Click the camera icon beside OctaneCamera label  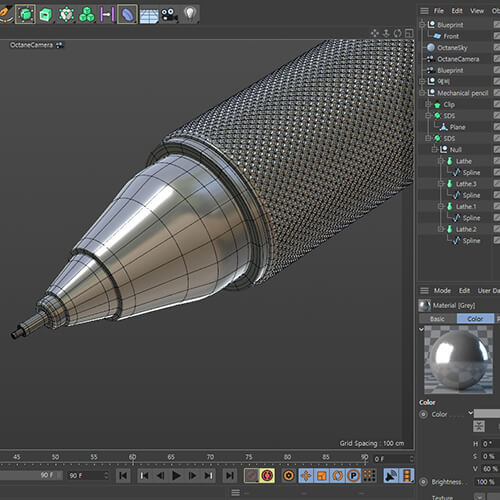[60, 45]
